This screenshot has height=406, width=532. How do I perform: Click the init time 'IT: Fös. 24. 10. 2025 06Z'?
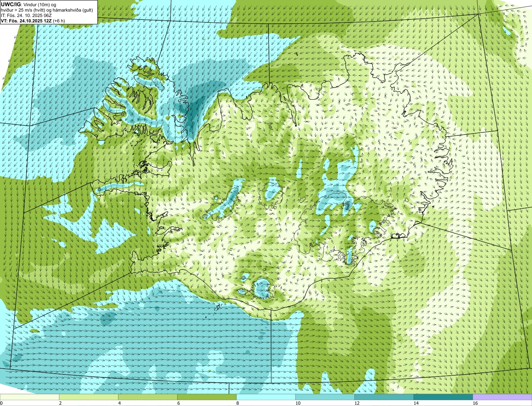26,15
